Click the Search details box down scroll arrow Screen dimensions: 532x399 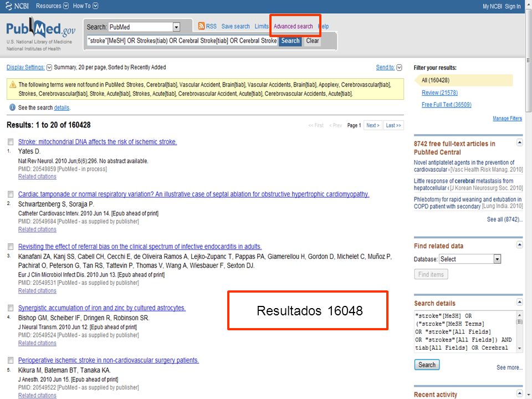point(519,349)
